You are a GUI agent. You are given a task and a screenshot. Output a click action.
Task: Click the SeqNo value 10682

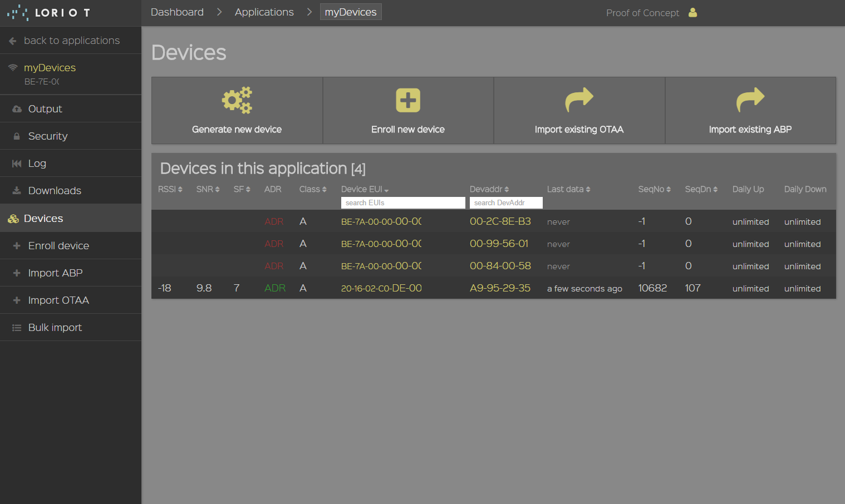pyautogui.click(x=652, y=288)
